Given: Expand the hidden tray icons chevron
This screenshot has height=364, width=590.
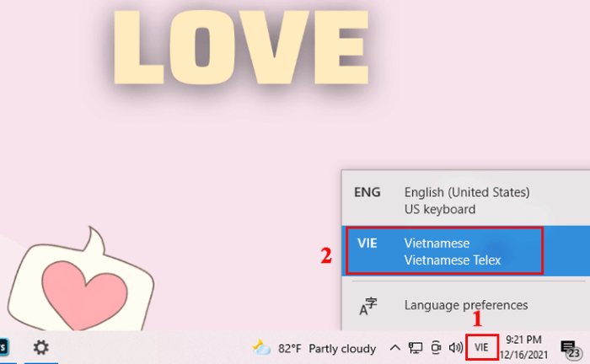Looking at the screenshot, I should pyautogui.click(x=394, y=347).
